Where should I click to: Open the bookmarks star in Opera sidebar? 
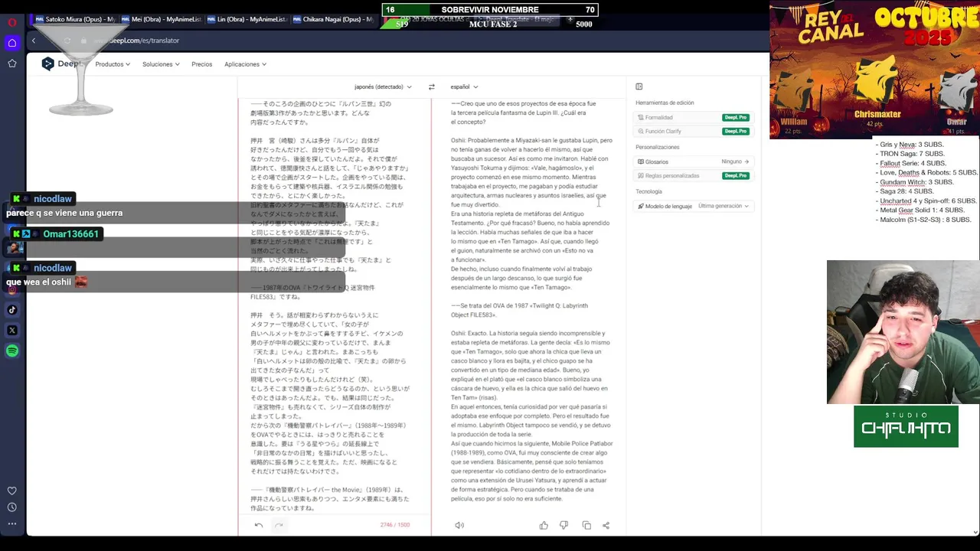click(x=11, y=64)
